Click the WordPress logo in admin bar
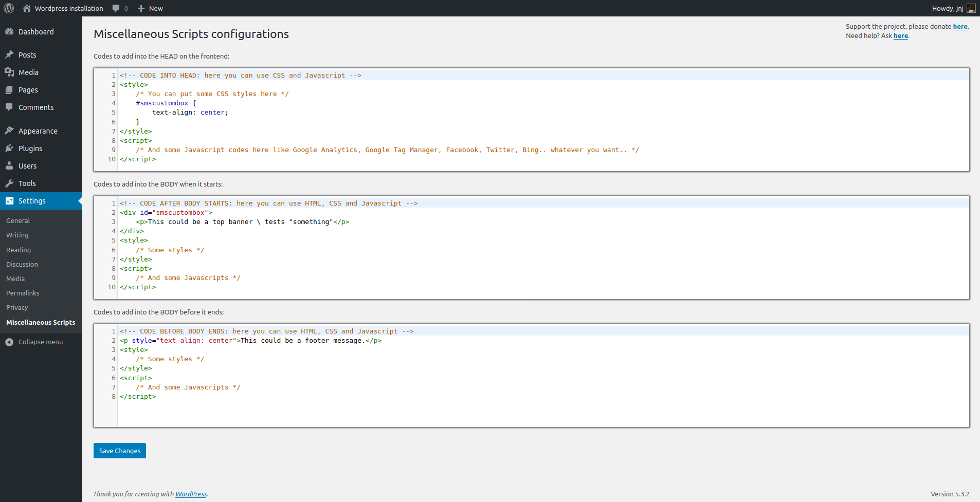The image size is (980, 502). [9, 8]
